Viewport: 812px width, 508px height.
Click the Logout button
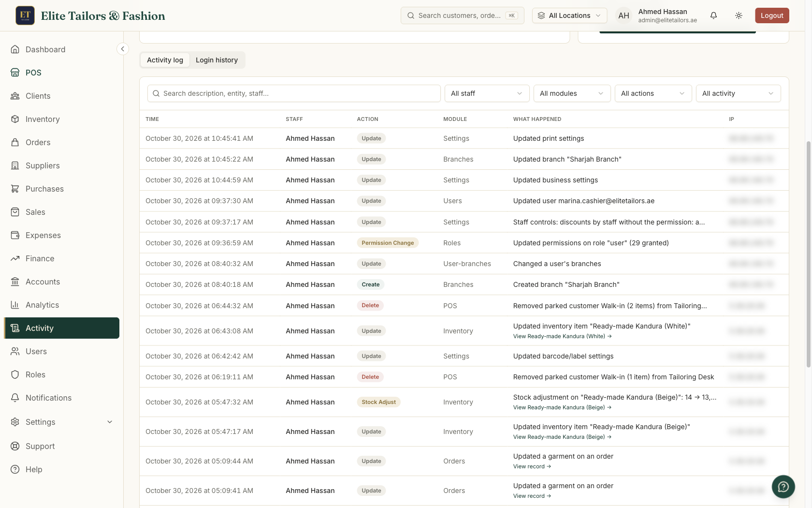coord(772,15)
